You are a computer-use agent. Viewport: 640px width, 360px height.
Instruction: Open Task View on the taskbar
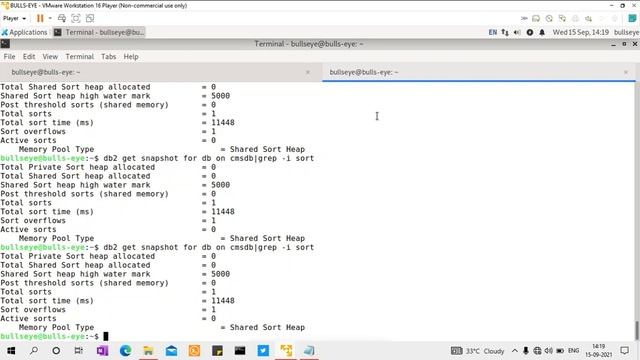(79, 351)
